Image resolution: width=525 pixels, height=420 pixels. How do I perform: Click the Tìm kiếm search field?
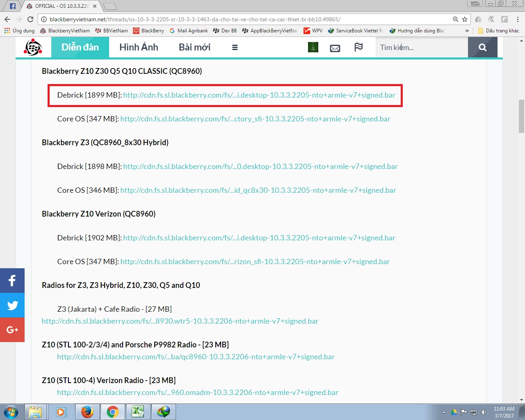[x=421, y=48]
